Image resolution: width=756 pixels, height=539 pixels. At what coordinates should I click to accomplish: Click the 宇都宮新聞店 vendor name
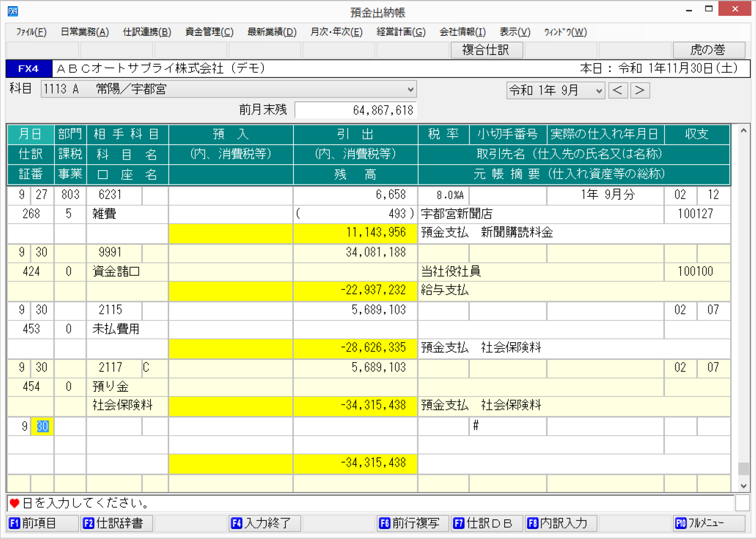456,214
